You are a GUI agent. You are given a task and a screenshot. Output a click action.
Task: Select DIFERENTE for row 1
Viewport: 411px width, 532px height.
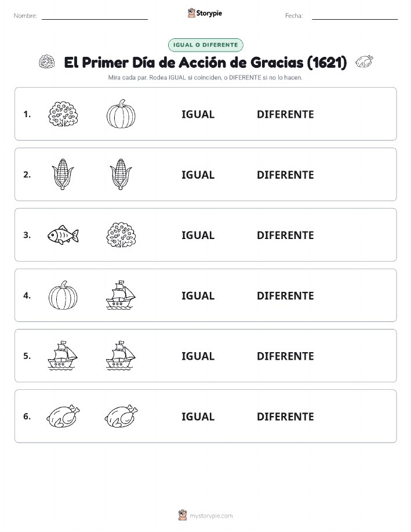(285, 114)
